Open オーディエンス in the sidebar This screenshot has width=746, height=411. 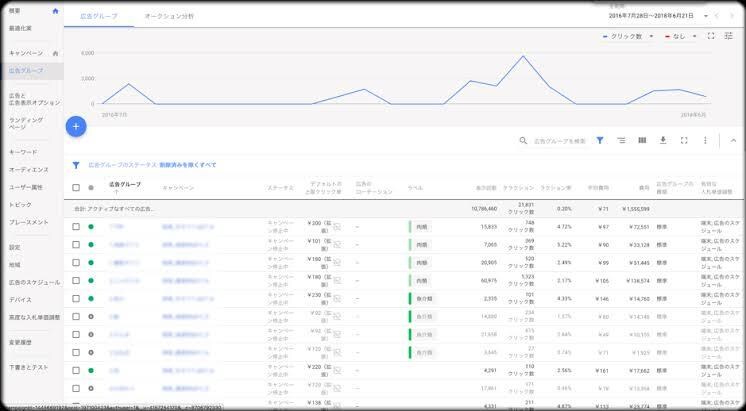28,170
